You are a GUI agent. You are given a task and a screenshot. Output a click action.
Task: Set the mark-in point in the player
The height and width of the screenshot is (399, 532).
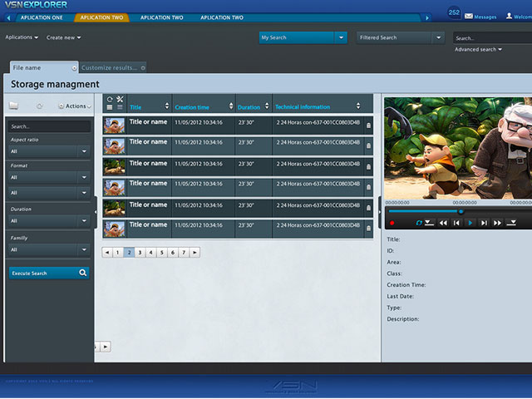[429, 223]
